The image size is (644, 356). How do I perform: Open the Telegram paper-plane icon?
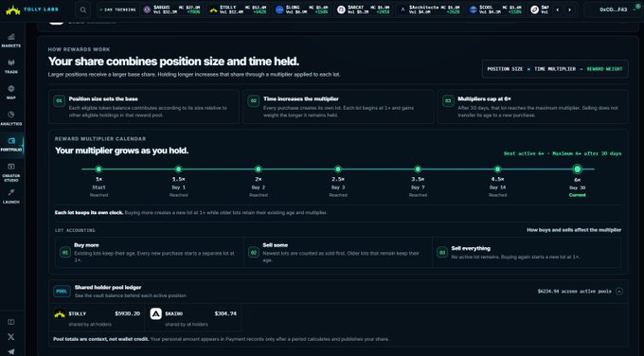(11, 351)
